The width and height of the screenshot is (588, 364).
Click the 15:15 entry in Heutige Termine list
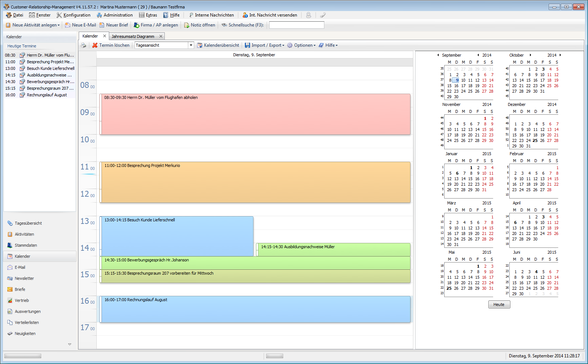[x=40, y=88]
